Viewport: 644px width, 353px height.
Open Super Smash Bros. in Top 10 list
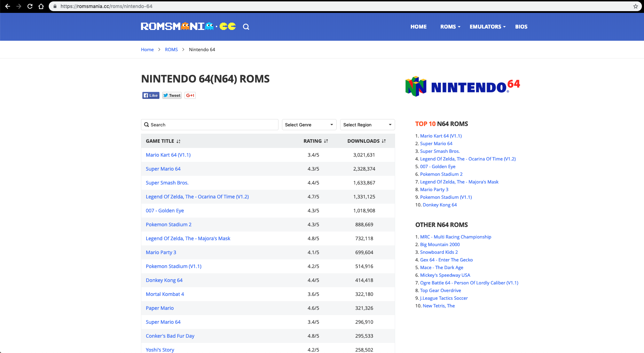coord(440,151)
